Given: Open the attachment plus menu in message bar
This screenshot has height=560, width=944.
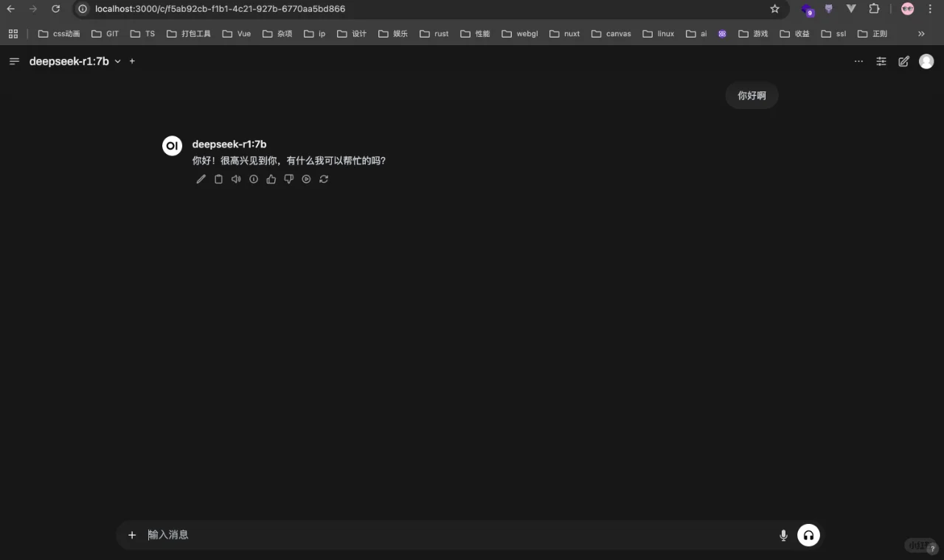Looking at the screenshot, I should coord(132,535).
